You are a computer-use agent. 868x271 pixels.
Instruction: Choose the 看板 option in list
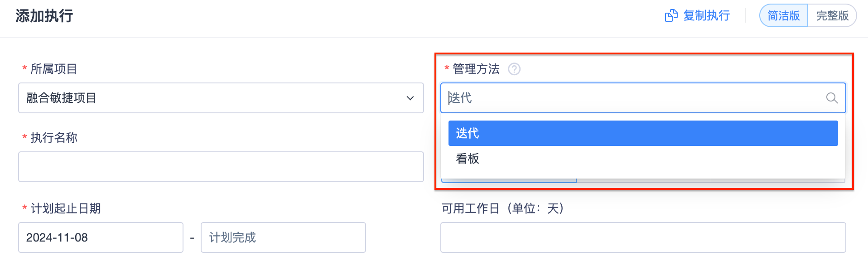pyautogui.click(x=643, y=159)
